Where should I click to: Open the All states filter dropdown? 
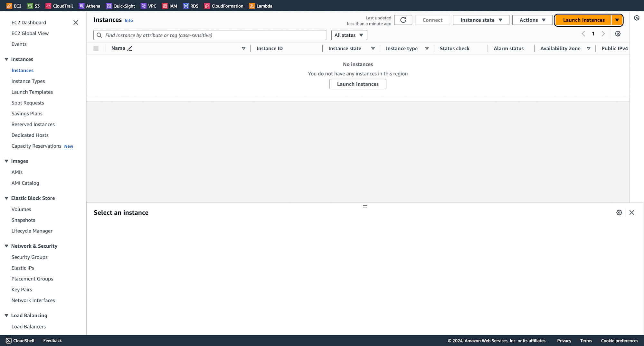(x=349, y=35)
